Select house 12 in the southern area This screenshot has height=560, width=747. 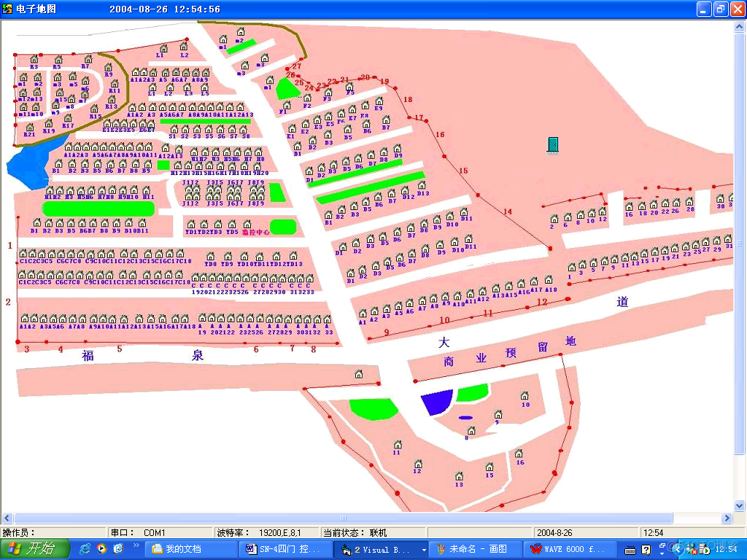[418, 464]
